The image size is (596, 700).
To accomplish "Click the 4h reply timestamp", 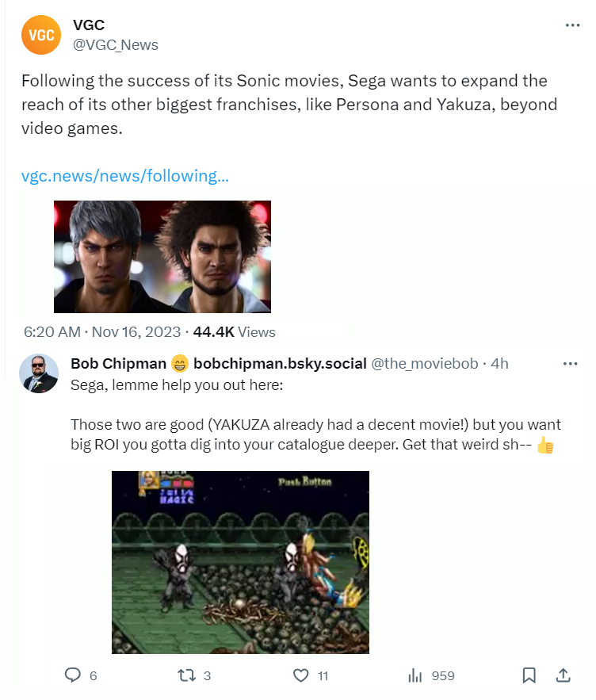I will 499,364.
